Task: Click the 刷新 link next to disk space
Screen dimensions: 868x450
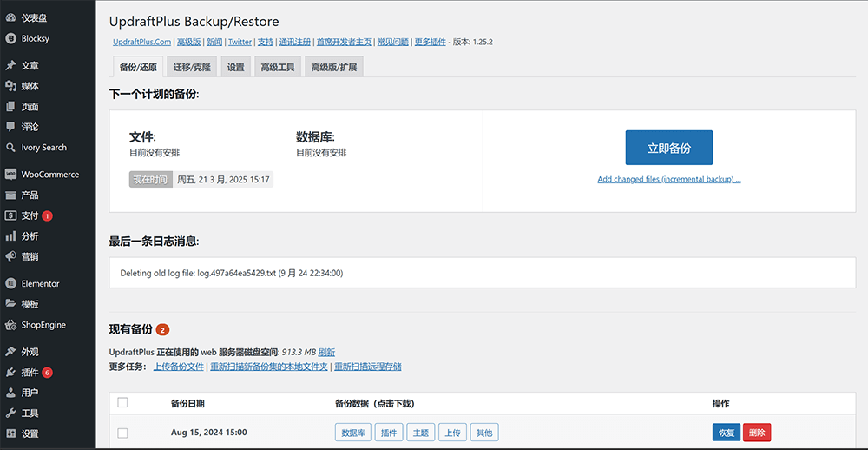Action: (x=326, y=353)
